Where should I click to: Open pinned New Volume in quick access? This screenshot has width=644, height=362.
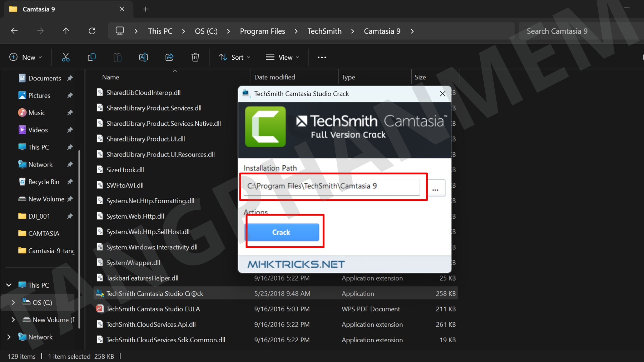46,199
